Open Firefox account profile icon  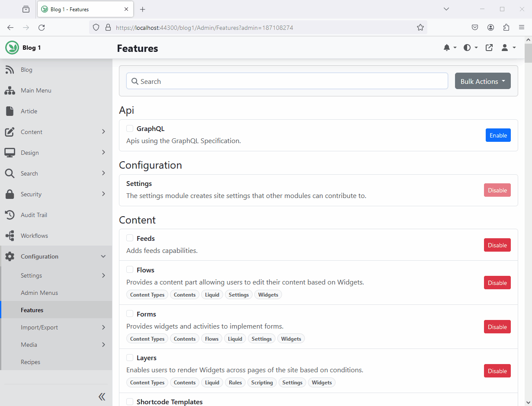click(x=490, y=27)
